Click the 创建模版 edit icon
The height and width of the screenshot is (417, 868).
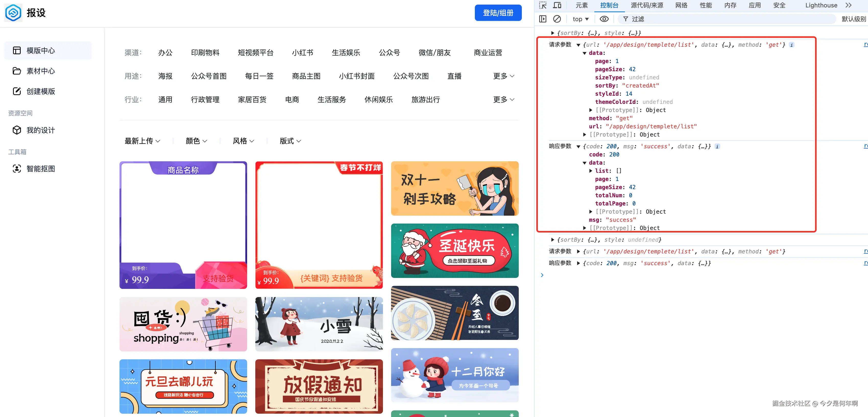[x=17, y=91]
